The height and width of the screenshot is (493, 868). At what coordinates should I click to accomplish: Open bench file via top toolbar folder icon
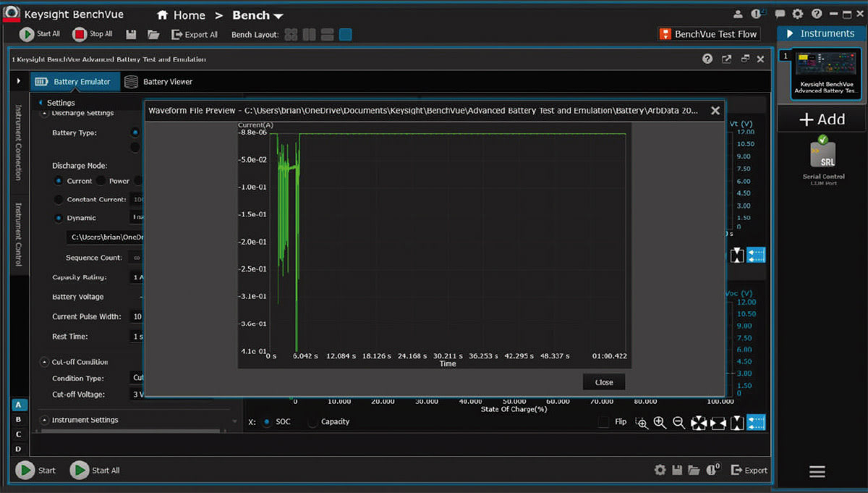tap(153, 34)
